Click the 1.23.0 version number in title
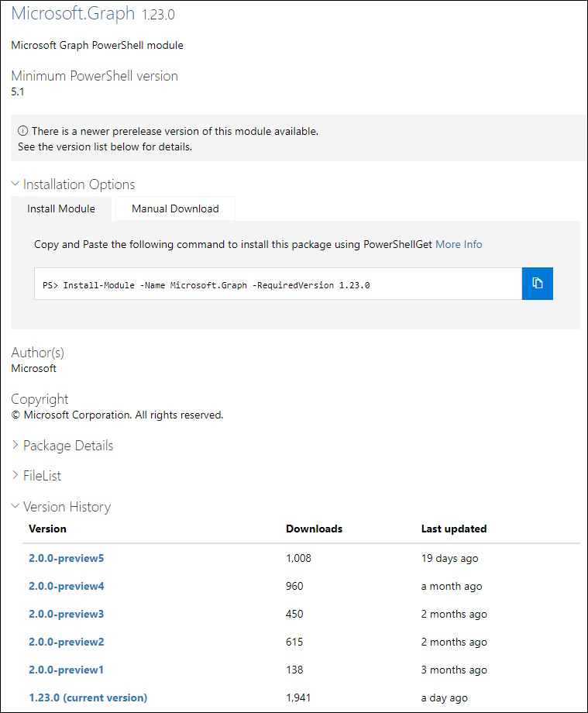The image size is (588, 713). (x=158, y=15)
